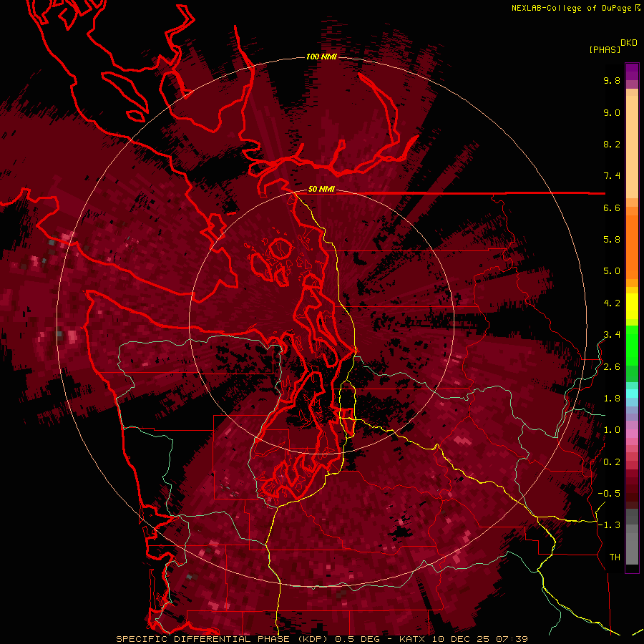
Task: Click the 5.8 legend value
Action: click(x=612, y=240)
